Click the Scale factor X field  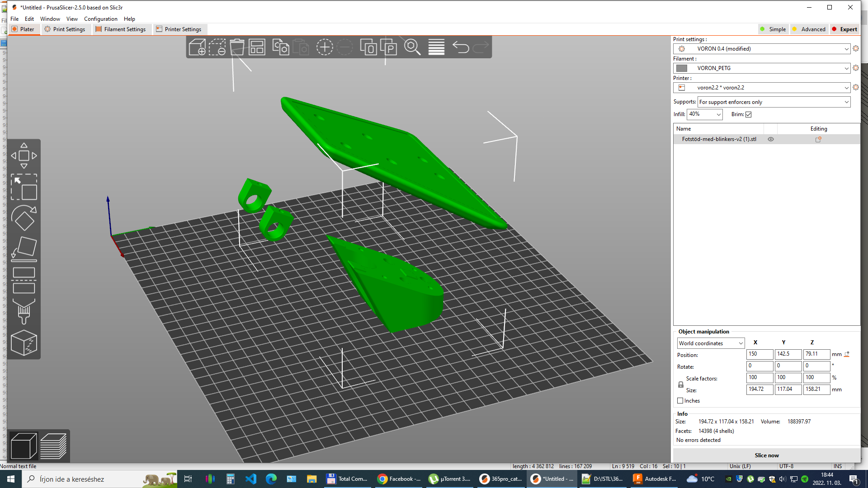(x=759, y=378)
